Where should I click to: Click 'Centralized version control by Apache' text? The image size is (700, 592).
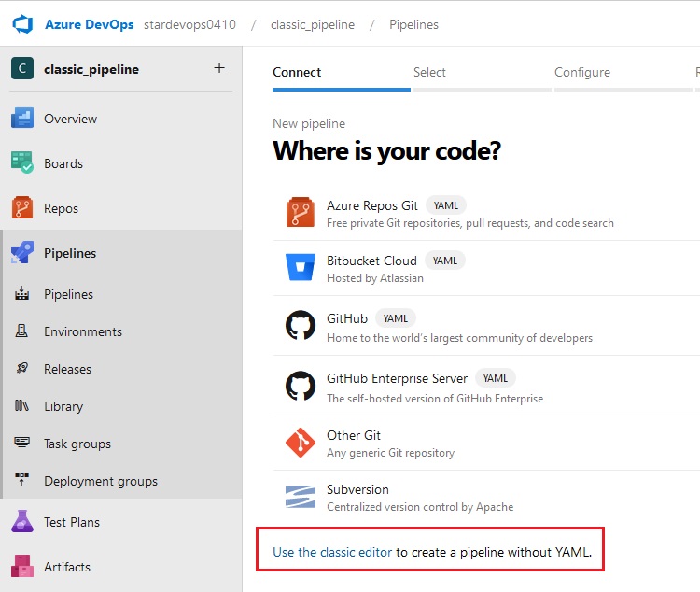tap(420, 507)
